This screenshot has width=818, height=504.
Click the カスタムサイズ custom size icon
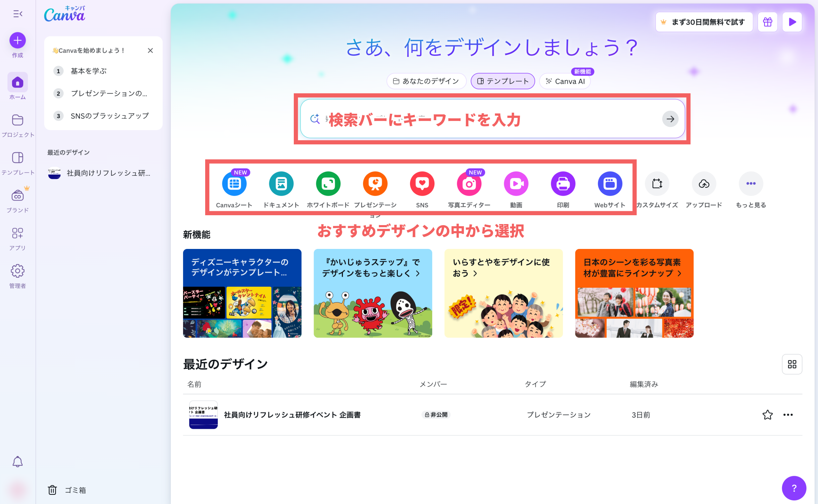point(657,184)
